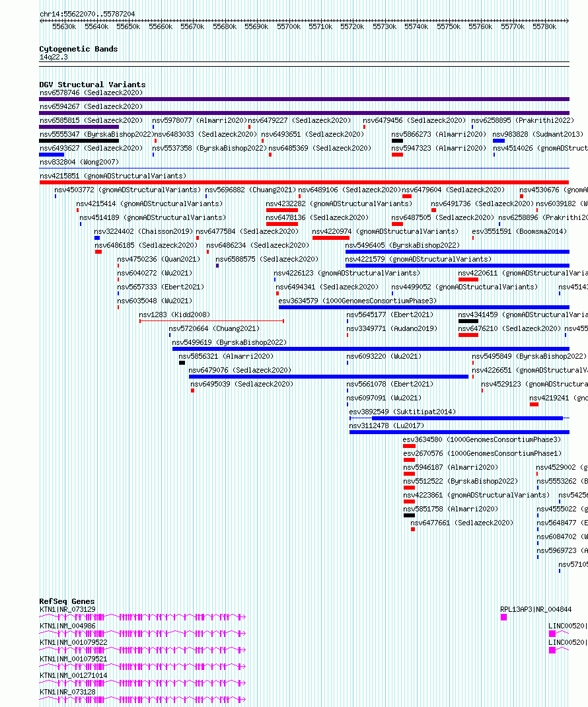
Task: Select the blue bar of nsv6479076
Action: point(329,377)
